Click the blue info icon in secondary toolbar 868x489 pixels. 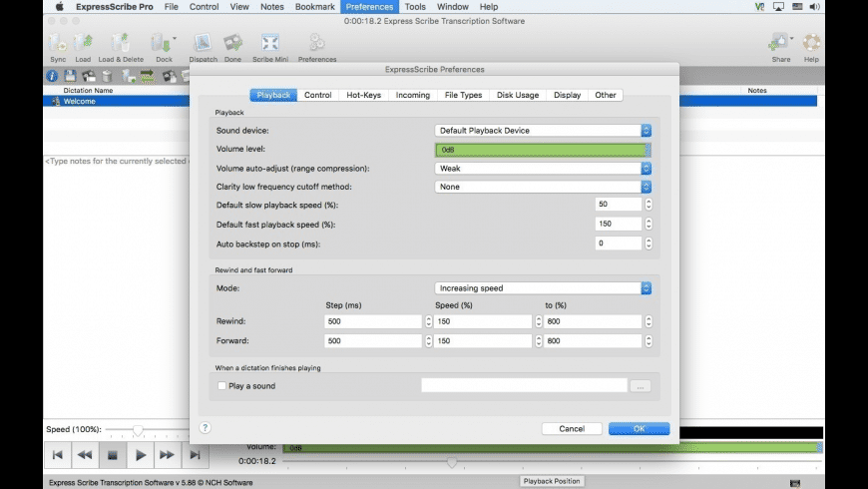point(52,76)
